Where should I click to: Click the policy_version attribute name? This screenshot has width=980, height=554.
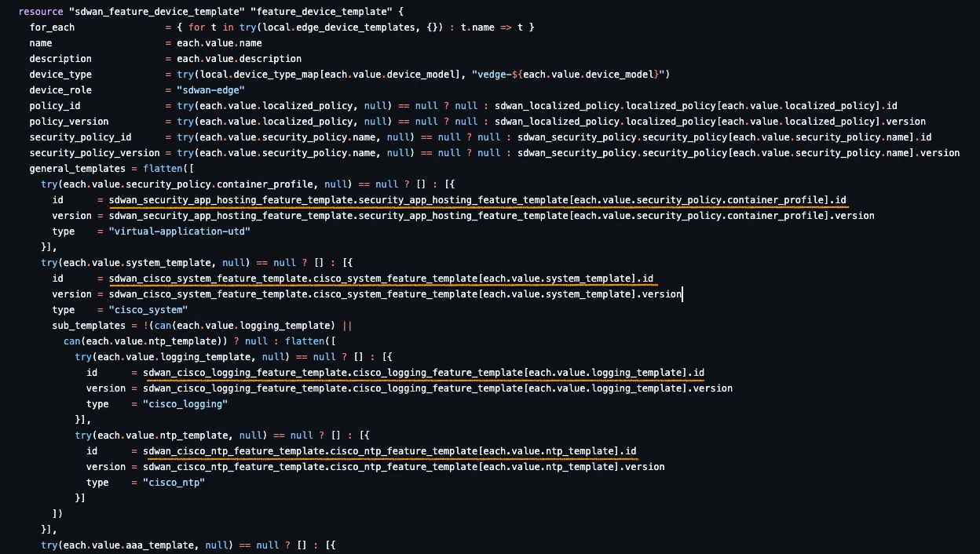(69, 122)
